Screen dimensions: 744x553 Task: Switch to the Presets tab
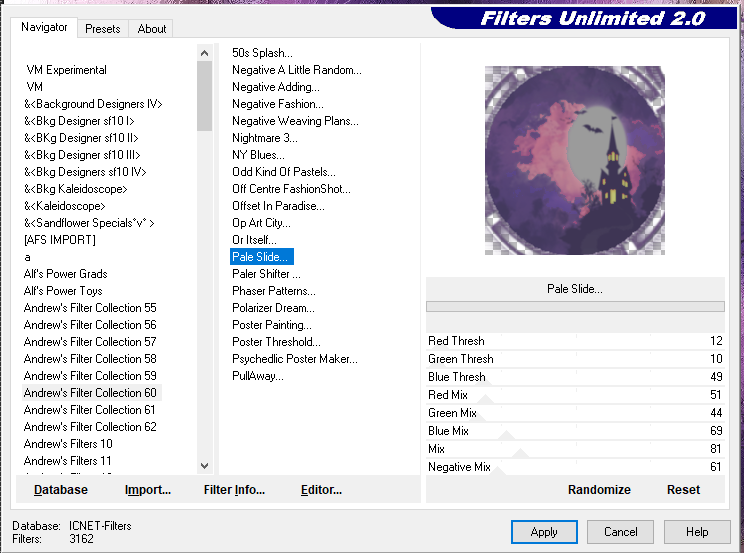(x=103, y=29)
